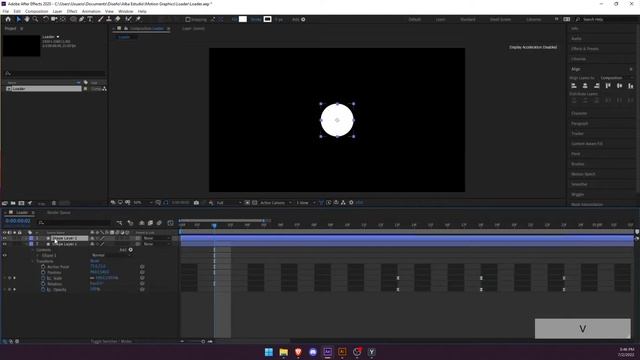Click Reset link in Transform row

(x=95, y=261)
